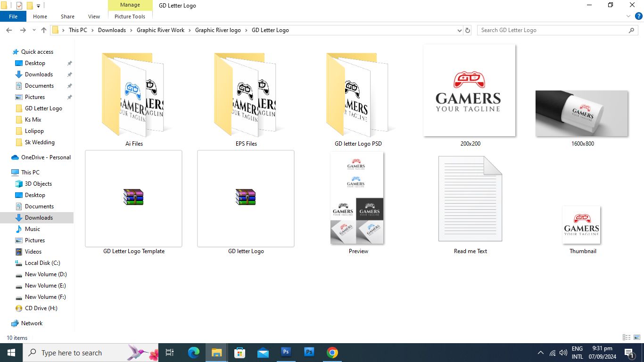Switch to large icons view in status bar

click(x=637, y=337)
